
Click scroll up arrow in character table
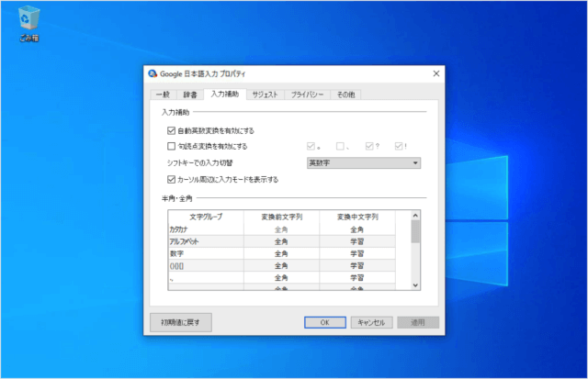[x=415, y=216]
